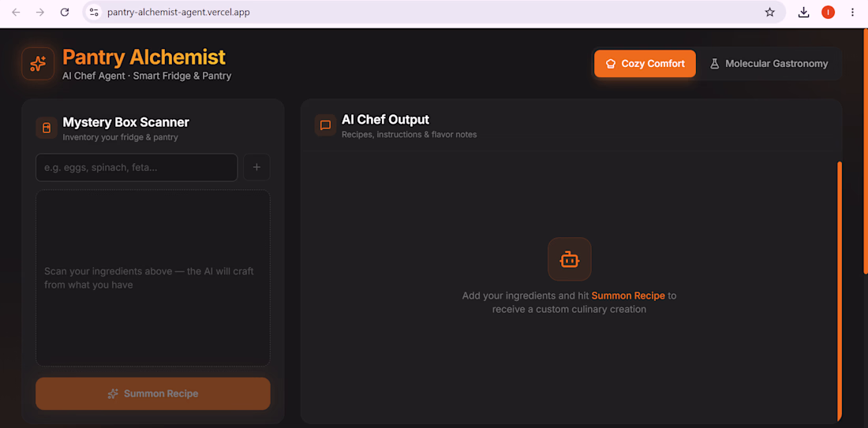Screen dimensions: 868x428
Task: Click the Summon Recipe button
Action: click(153, 394)
